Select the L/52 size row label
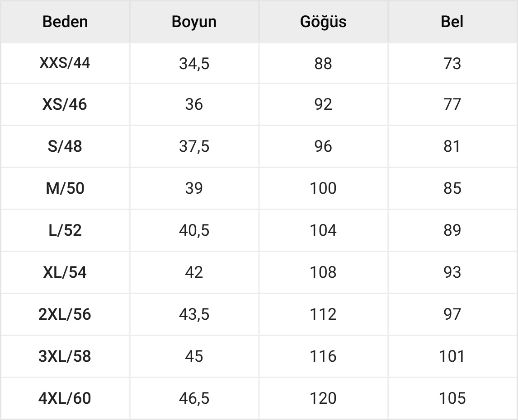 [65, 230]
